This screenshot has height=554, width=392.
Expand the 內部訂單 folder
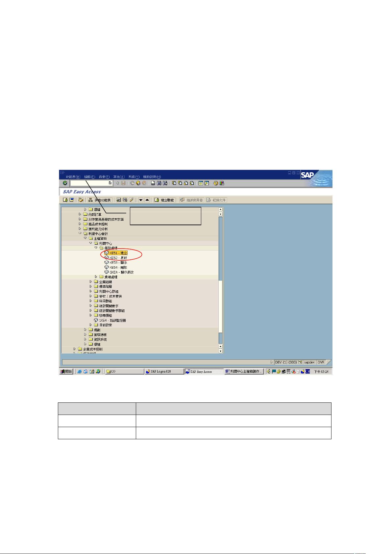pos(80,214)
